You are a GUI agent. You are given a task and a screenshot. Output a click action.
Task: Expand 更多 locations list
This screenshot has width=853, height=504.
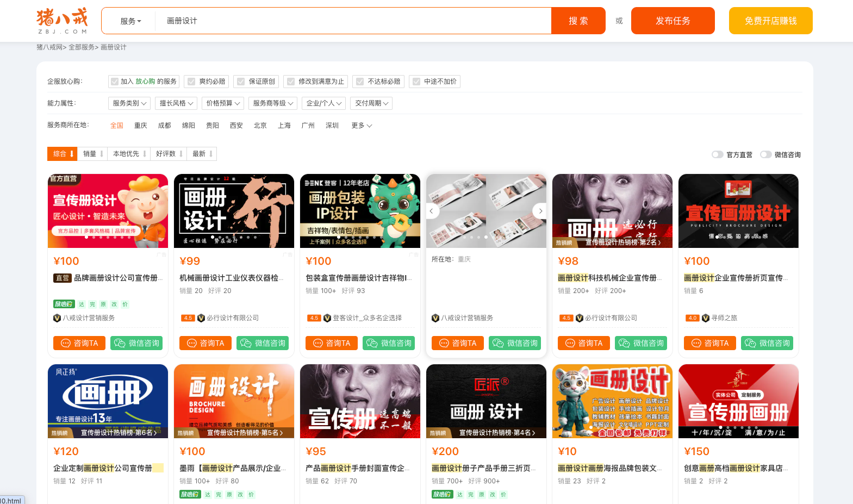point(362,126)
